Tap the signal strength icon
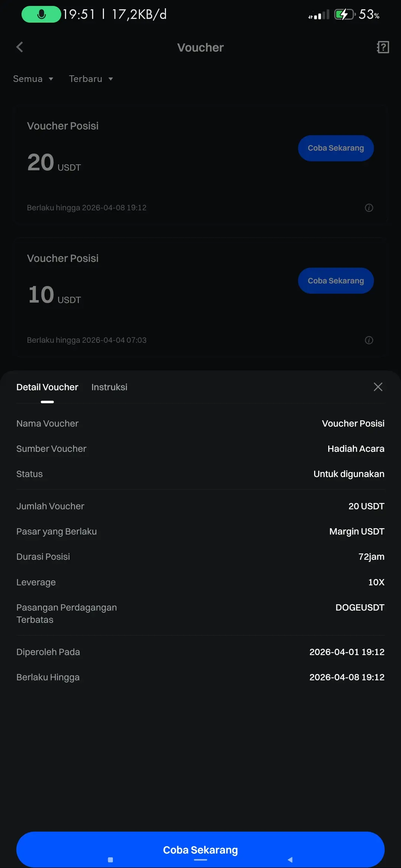This screenshot has width=401, height=868. click(319, 15)
